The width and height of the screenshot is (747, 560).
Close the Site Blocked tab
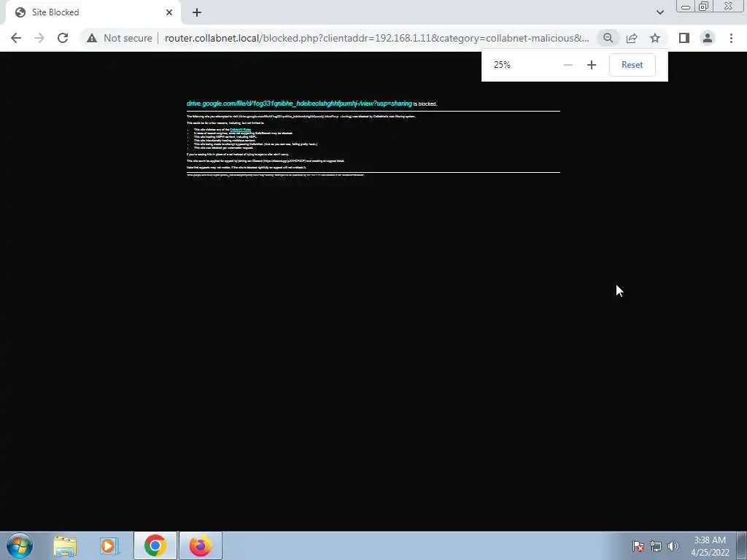(x=169, y=12)
